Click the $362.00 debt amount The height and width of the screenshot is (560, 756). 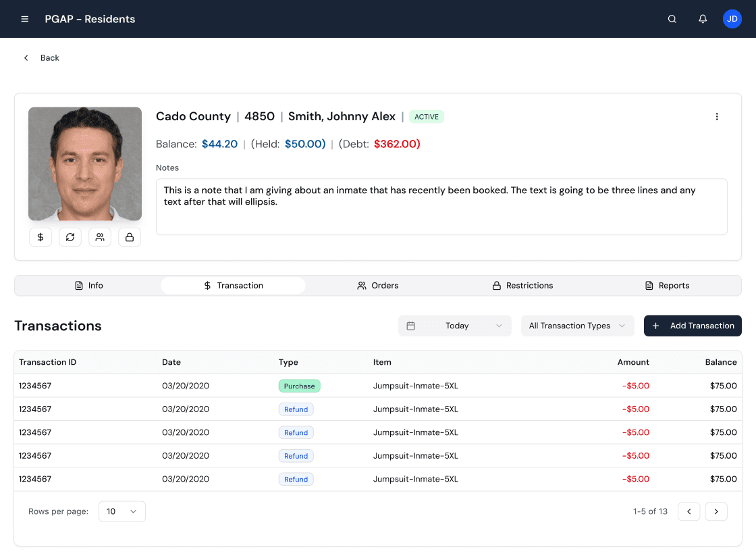[x=397, y=144]
